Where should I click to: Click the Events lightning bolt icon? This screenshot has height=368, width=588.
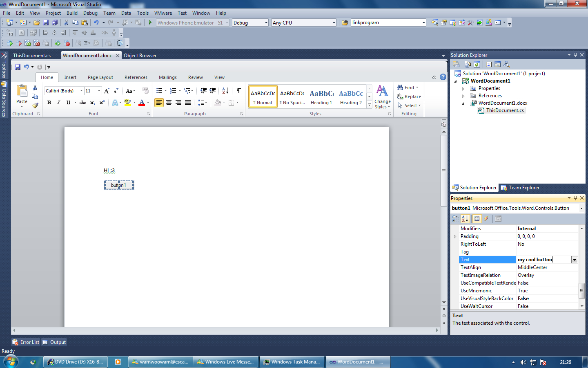(486, 219)
